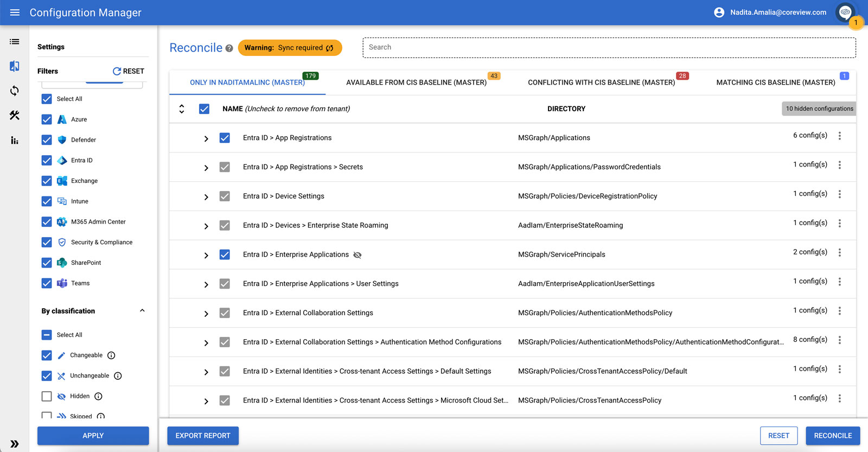The image size is (868, 452).
Task: Uncheck the Changeable classification checkbox
Action: [x=47, y=355]
